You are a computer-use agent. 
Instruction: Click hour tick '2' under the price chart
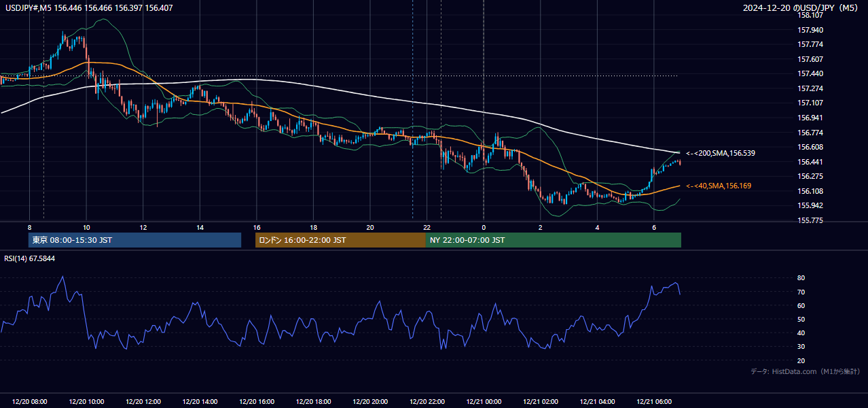click(x=540, y=227)
